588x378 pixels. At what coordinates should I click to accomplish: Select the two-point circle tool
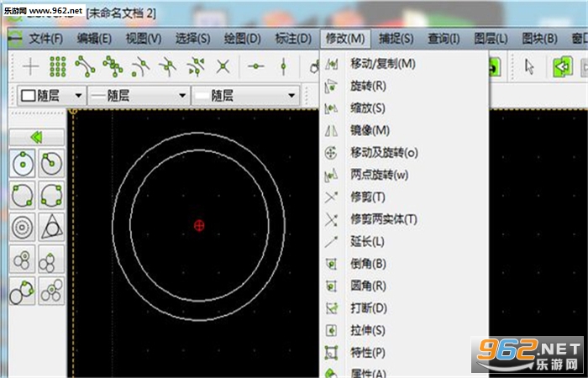(23, 195)
